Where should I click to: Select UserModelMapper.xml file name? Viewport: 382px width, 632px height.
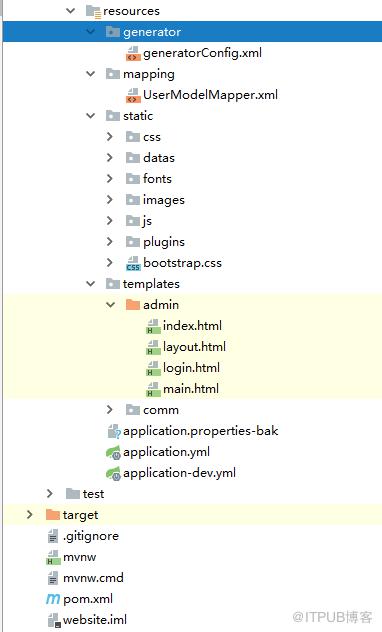[x=210, y=95]
